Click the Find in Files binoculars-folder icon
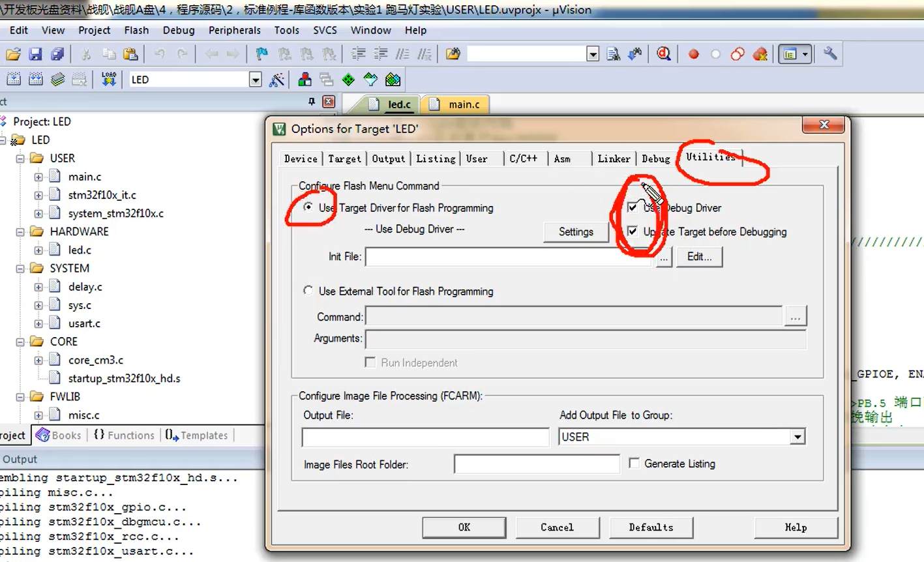Viewport: 924px width, 562px height. [453, 54]
